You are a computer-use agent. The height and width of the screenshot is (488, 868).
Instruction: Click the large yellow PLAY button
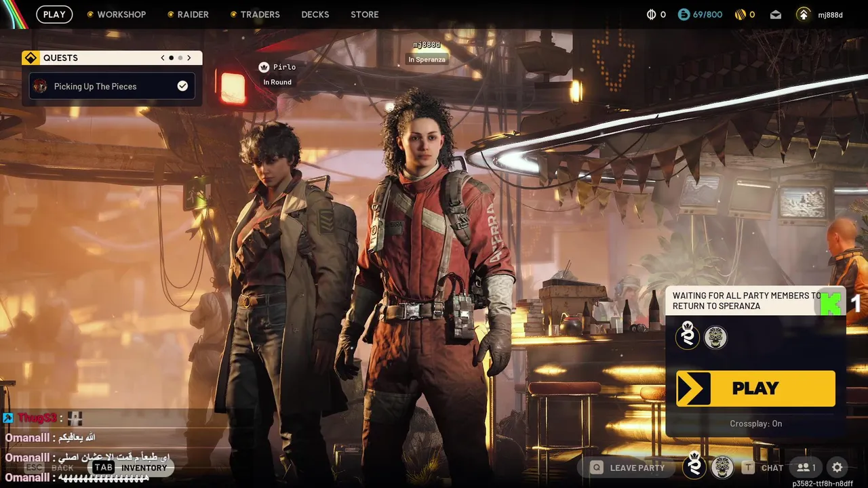pyautogui.click(x=755, y=388)
